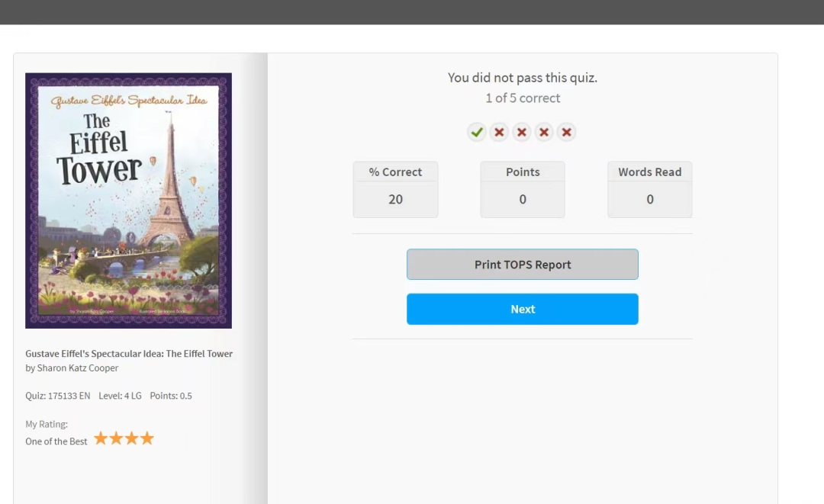Viewport: 824px width, 504px height.
Task: Click the book title below the cover
Action: click(129, 354)
